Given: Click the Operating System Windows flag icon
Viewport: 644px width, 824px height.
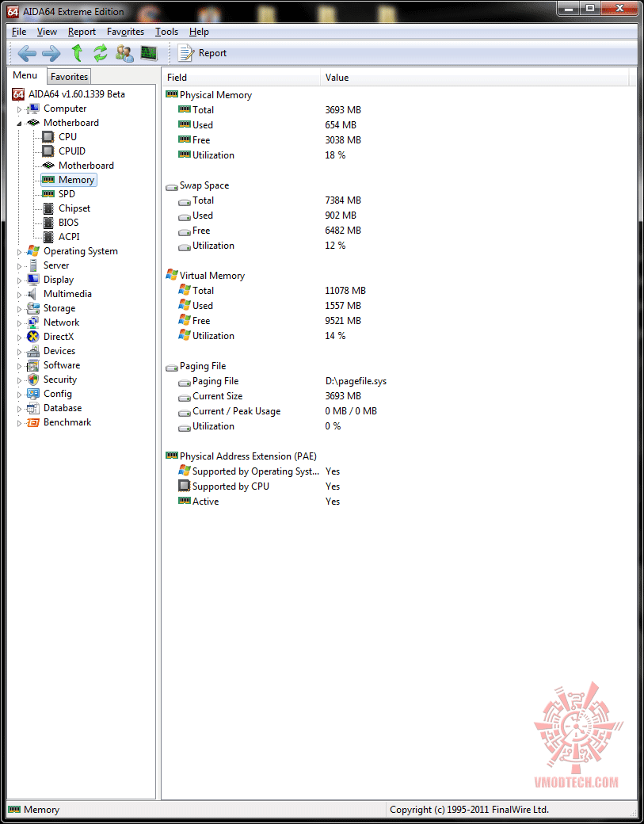Looking at the screenshot, I should point(33,250).
